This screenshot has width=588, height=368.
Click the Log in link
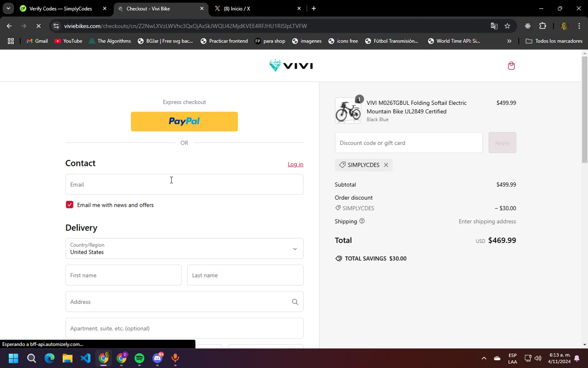pyautogui.click(x=296, y=164)
